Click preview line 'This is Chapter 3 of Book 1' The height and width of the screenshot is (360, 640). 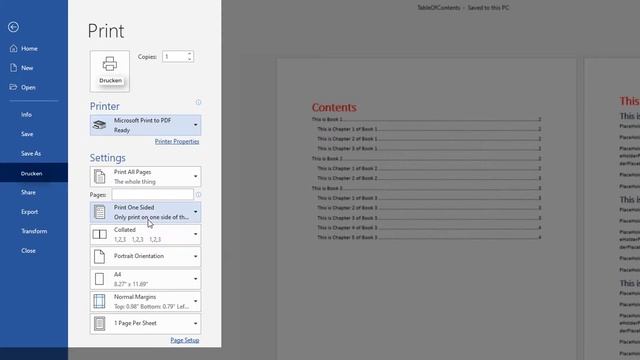(x=429, y=149)
